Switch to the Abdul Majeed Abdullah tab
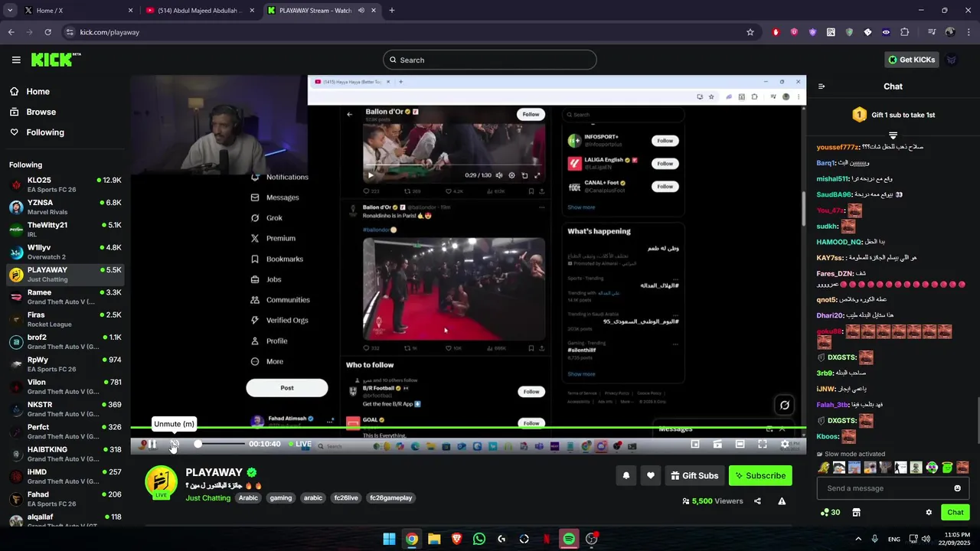 click(x=201, y=11)
